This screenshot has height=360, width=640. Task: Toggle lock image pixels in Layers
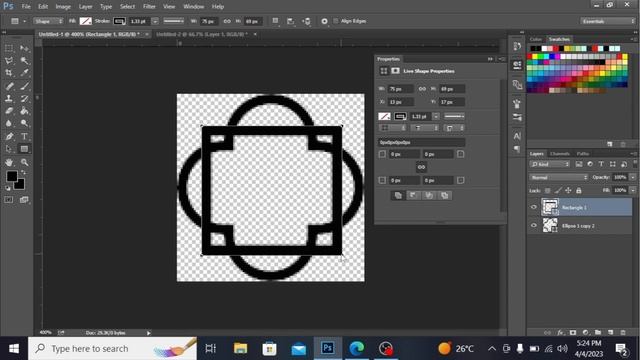(x=558, y=191)
